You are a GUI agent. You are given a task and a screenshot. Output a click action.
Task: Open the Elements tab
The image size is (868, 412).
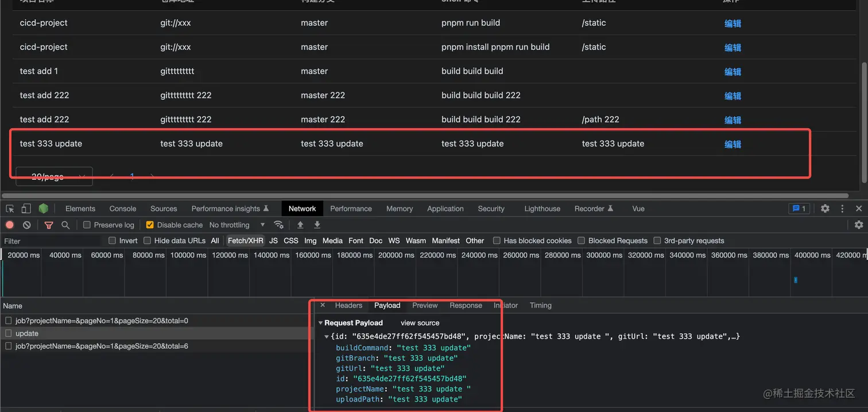coord(80,209)
